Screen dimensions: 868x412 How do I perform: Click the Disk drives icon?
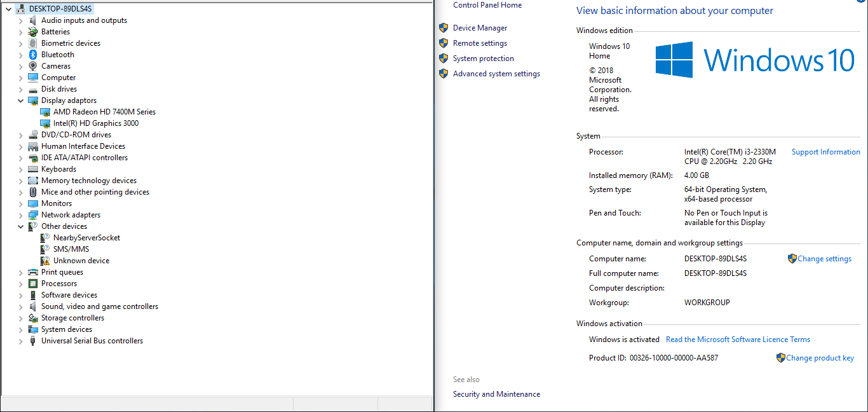(x=33, y=89)
